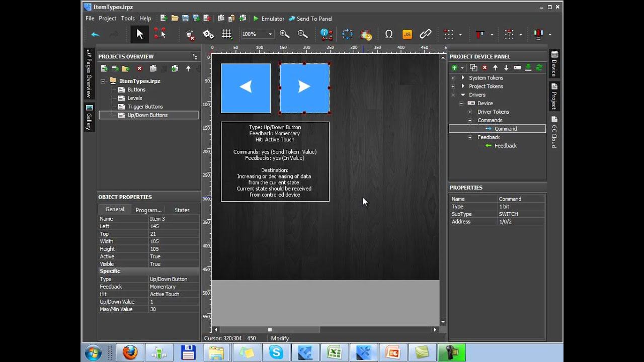Screen dimensions: 644x362
Task: Click the zoom in magnifier
Action: [284, 34]
